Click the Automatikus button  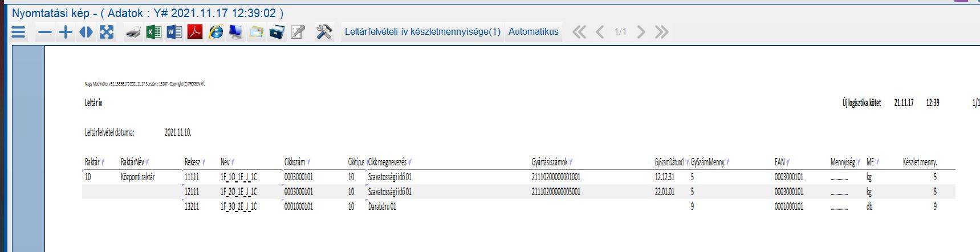[x=533, y=32]
